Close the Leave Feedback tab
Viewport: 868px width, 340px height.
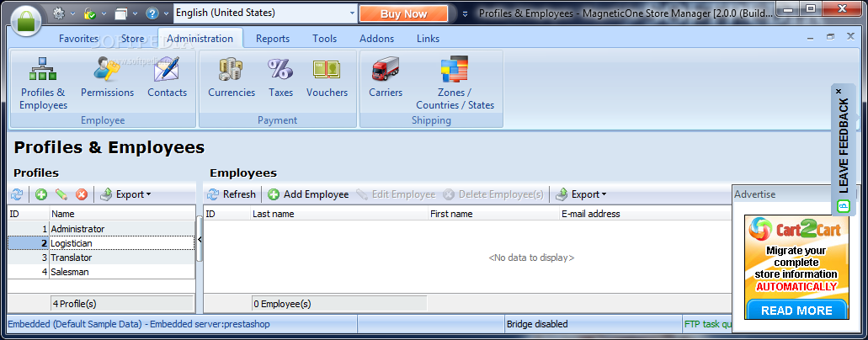838,91
